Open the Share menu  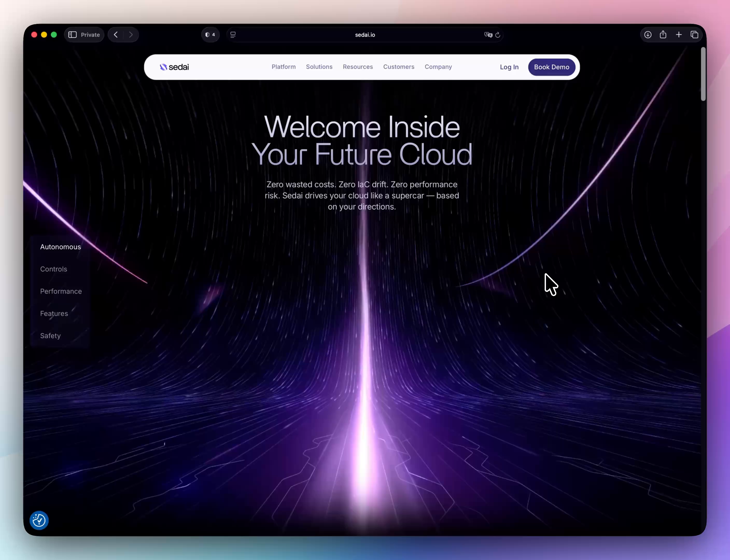click(663, 35)
